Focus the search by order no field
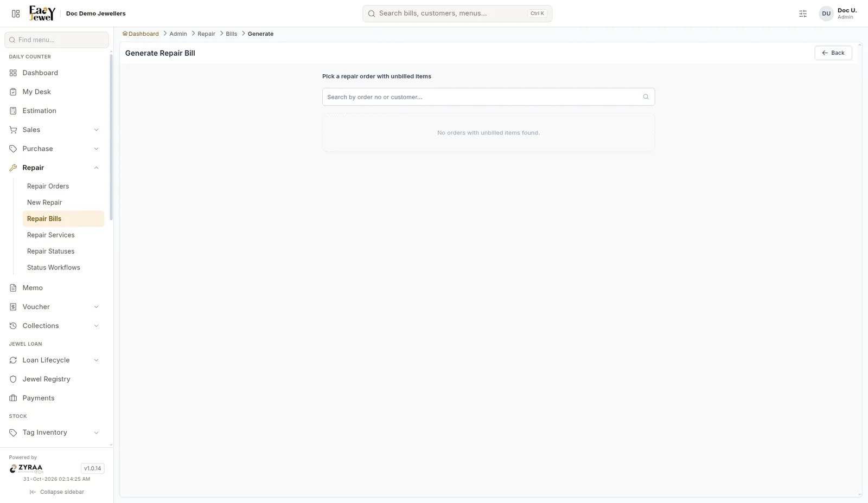Image resolution: width=868 pixels, height=503 pixels. pyautogui.click(x=488, y=97)
